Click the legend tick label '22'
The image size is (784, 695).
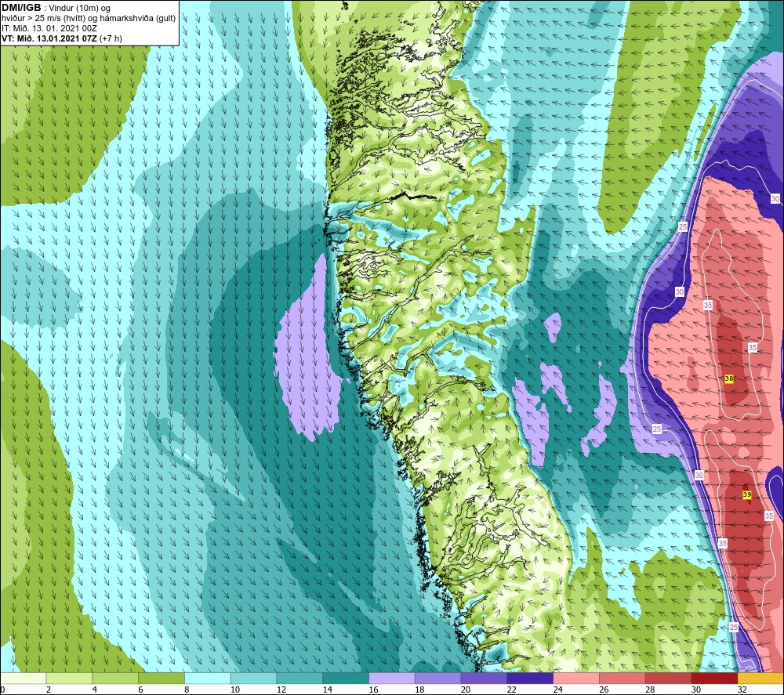tap(512, 690)
